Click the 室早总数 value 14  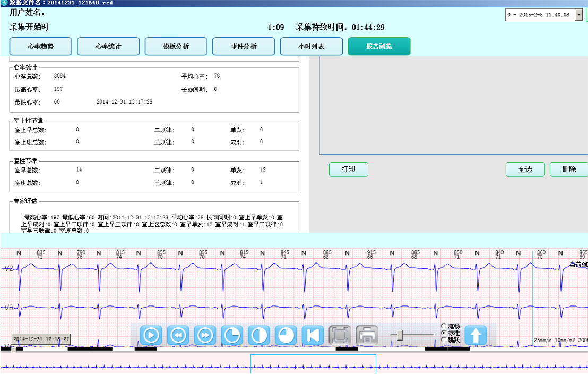coord(79,169)
